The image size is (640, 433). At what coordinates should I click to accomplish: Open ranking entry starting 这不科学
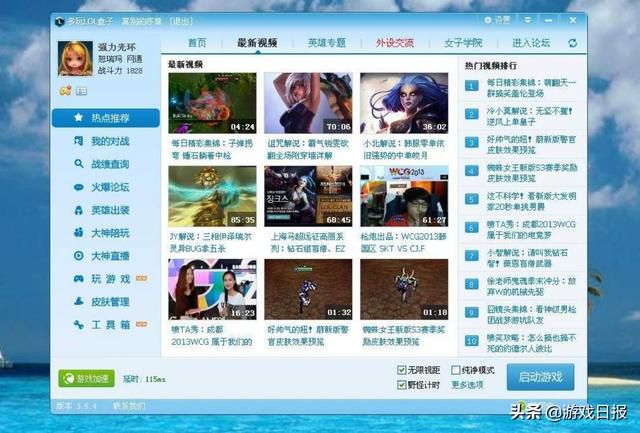point(531,201)
